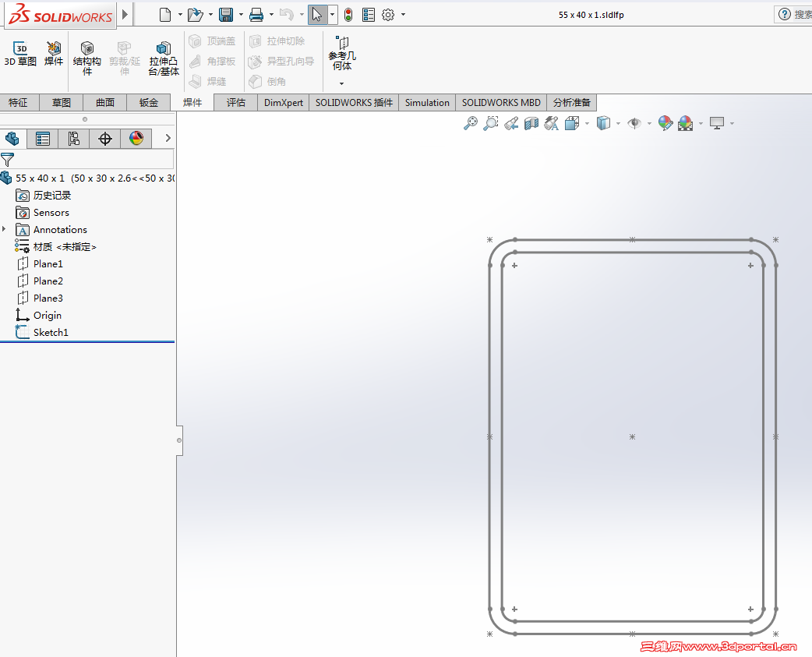Select Origin in the feature tree
The width and height of the screenshot is (812, 657).
point(47,316)
